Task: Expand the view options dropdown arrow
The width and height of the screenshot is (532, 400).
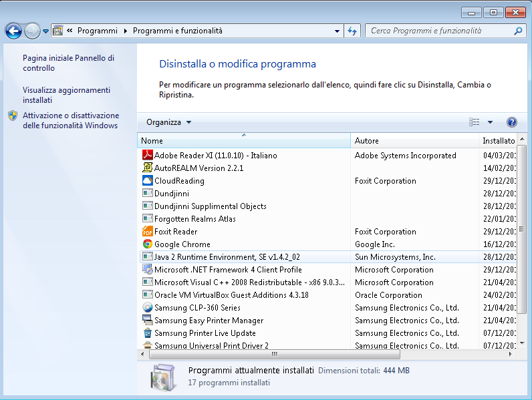Action: (490, 122)
